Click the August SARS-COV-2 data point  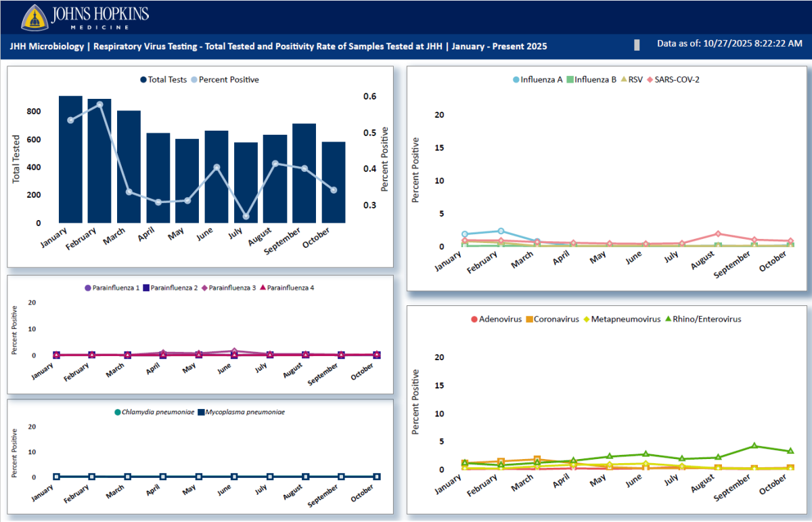pos(718,234)
